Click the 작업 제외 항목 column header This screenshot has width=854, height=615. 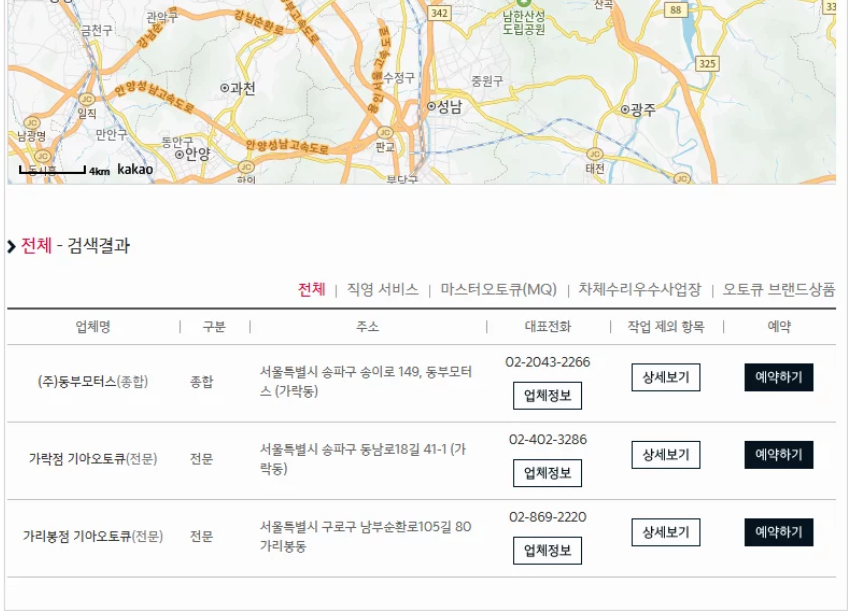click(x=666, y=326)
